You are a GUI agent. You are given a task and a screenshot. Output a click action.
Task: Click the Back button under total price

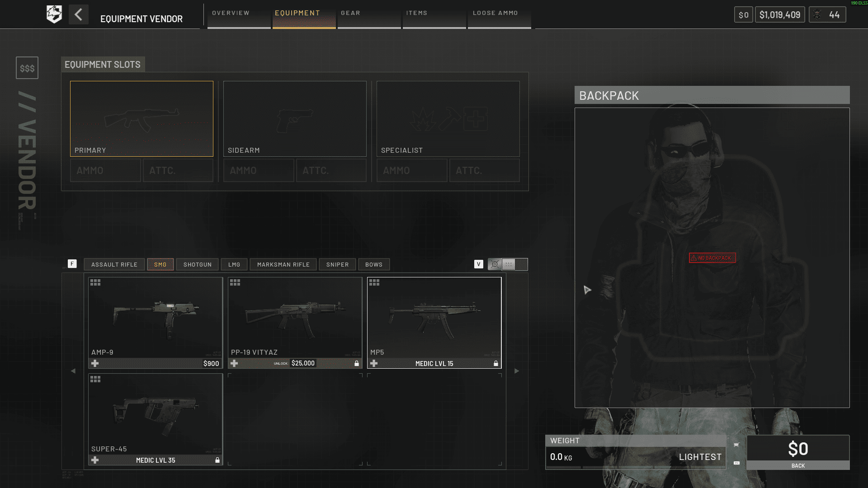tap(798, 465)
